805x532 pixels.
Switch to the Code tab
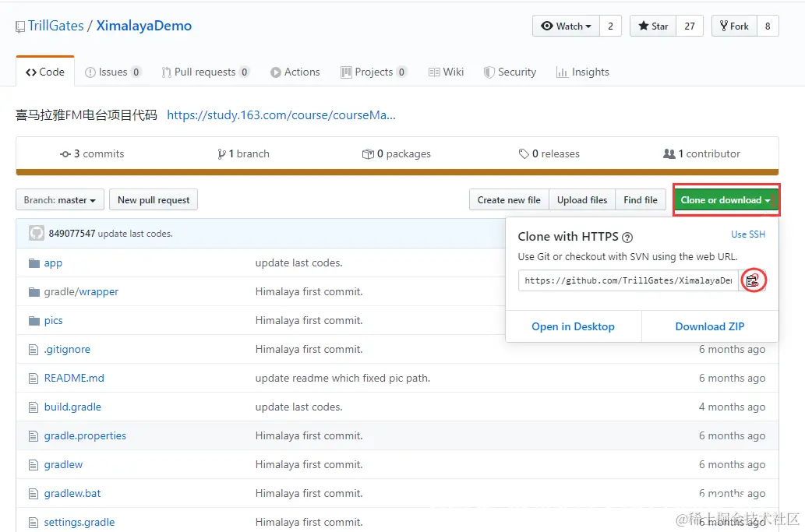coord(45,72)
